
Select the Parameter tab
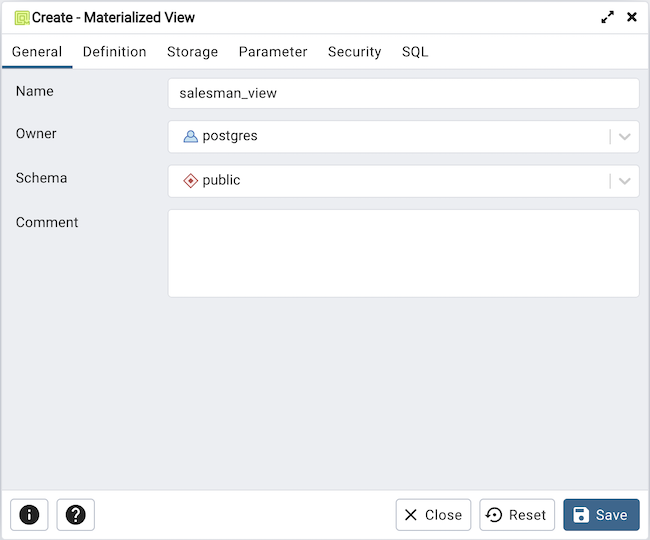coord(273,52)
